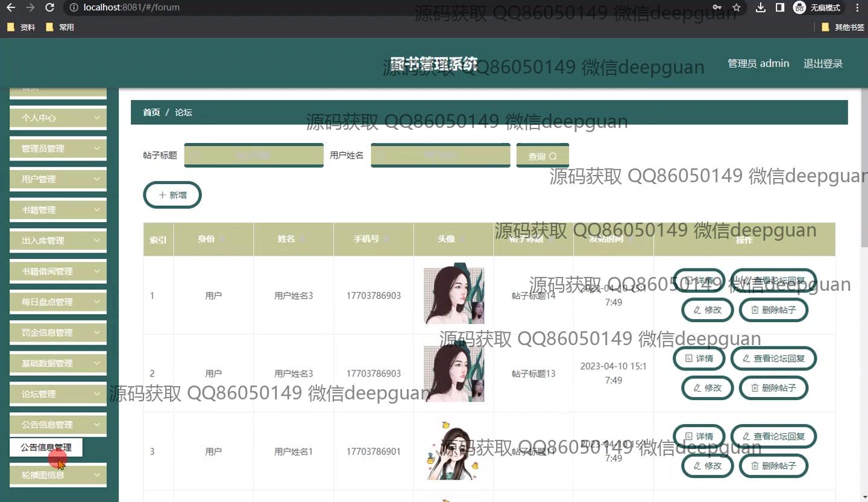
Task: Open 详情 for post 帖子标题13
Action: click(x=699, y=358)
